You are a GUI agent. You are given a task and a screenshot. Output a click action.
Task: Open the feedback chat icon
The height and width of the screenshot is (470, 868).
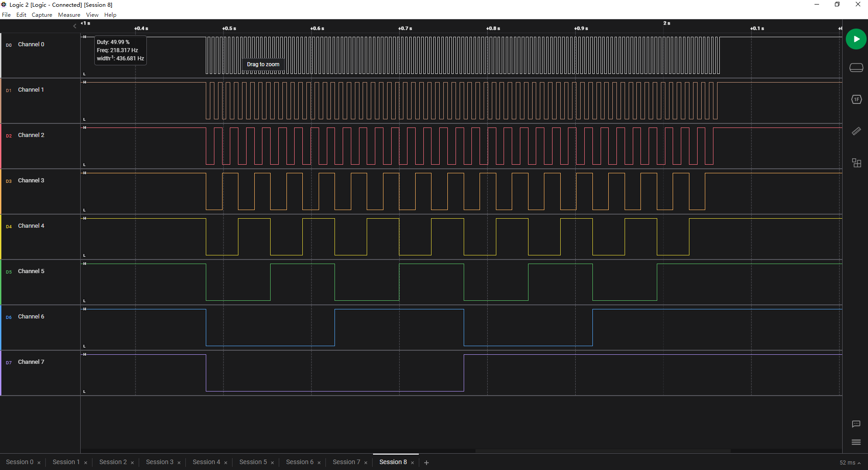[856, 424]
